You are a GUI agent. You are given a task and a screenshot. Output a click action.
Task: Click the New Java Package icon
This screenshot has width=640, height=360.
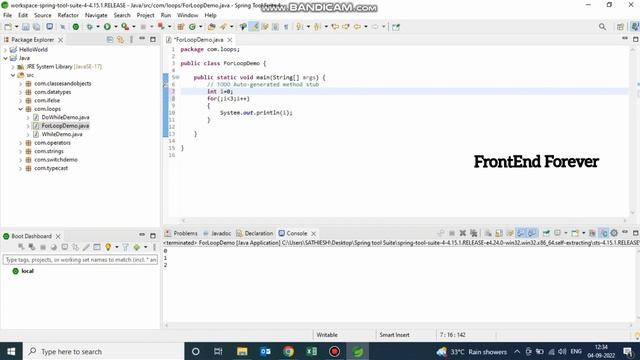pyautogui.click(x=180, y=27)
